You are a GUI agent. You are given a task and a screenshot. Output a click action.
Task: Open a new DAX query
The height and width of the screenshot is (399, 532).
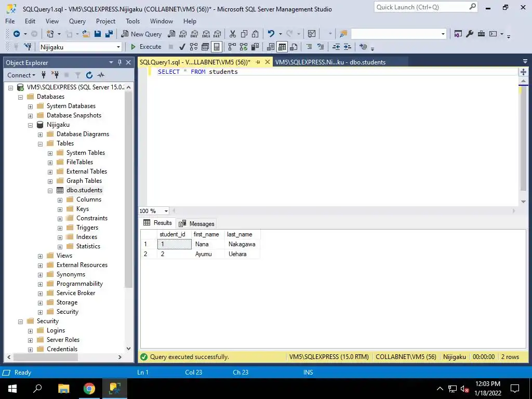click(x=217, y=34)
